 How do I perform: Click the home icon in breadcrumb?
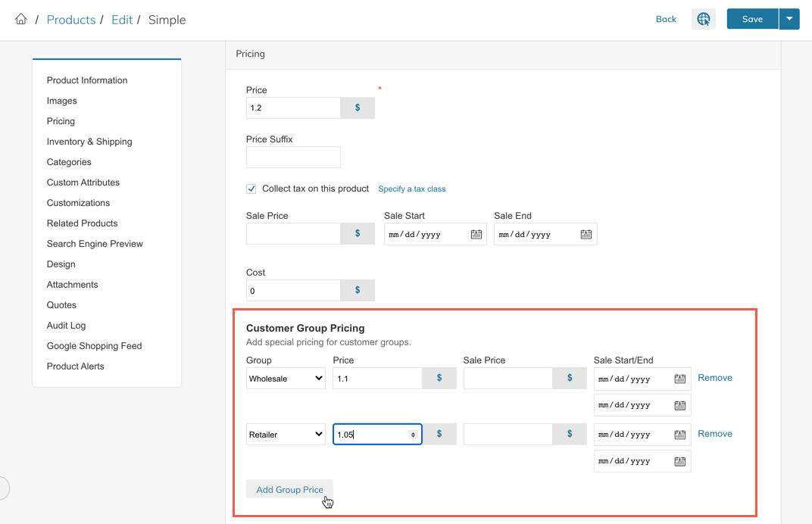click(x=20, y=20)
